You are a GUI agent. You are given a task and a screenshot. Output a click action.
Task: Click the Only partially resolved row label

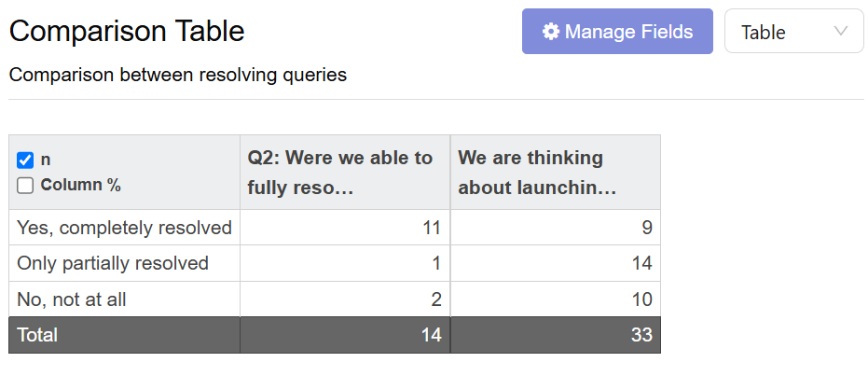tap(113, 263)
